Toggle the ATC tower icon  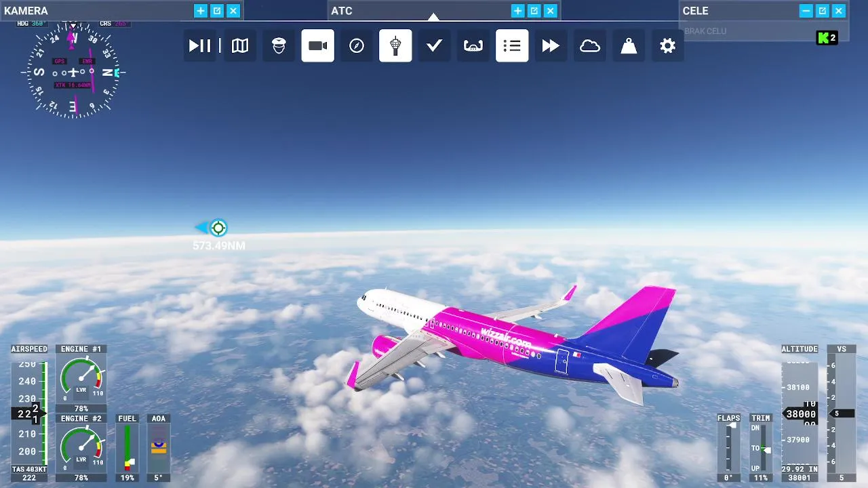(x=395, y=45)
